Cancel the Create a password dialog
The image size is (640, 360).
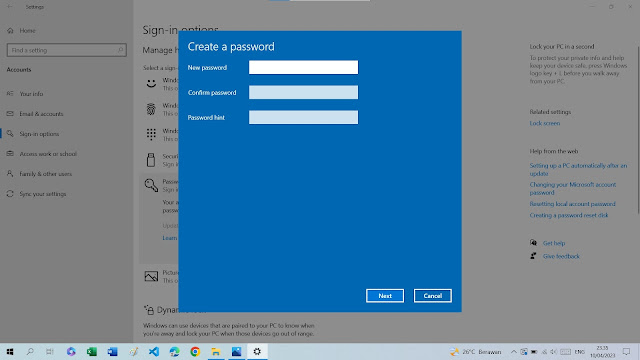pos(432,296)
